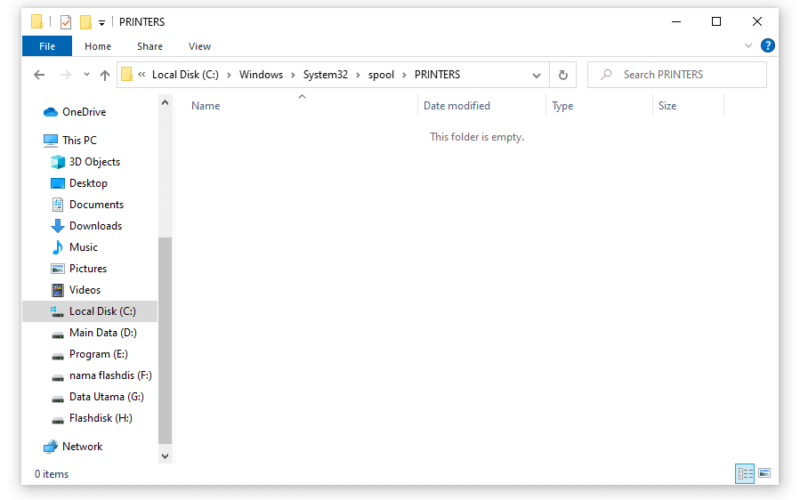Click the folder icon in address bar
Viewport: 800px width, 500px height.
pos(127,74)
